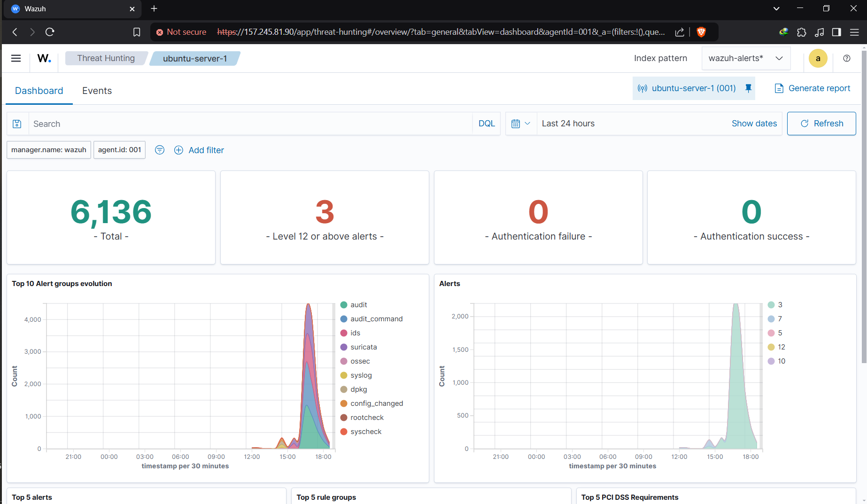Image resolution: width=867 pixels, height=504 pixels.
Task: Click the Authentication failure metric
Action: coord(538,217)
